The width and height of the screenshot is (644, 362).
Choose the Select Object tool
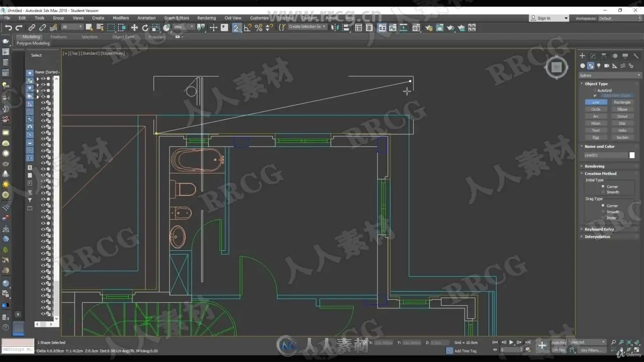click(89, 28)
